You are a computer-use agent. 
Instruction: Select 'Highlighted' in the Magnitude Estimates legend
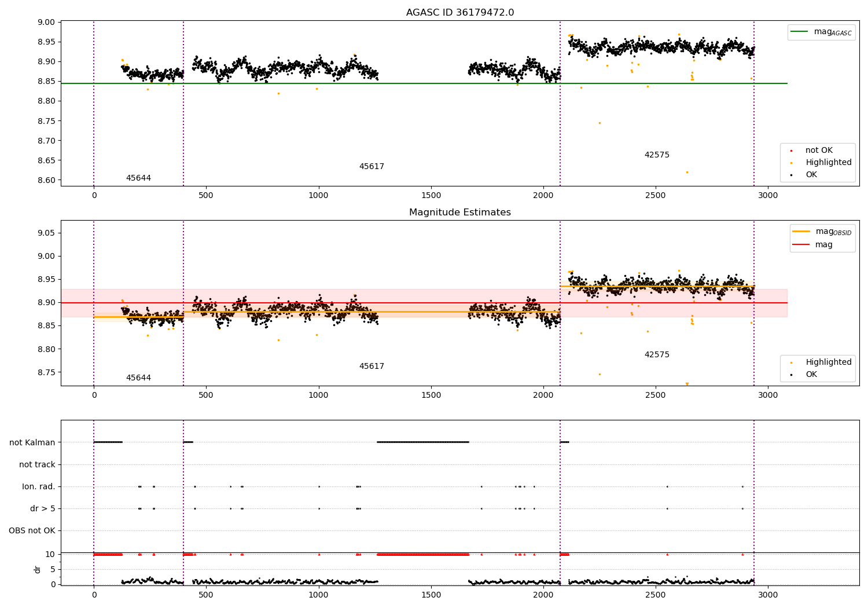(x=828, y=362)
